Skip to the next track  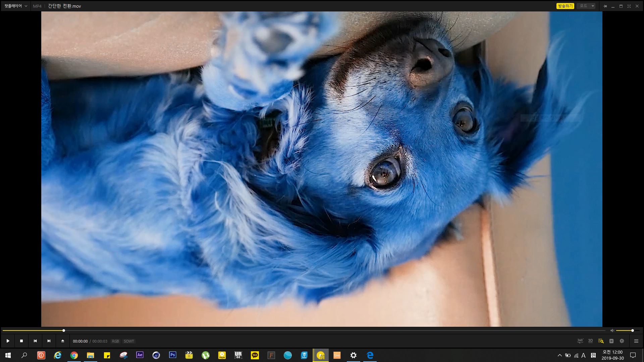coord(49,341)
